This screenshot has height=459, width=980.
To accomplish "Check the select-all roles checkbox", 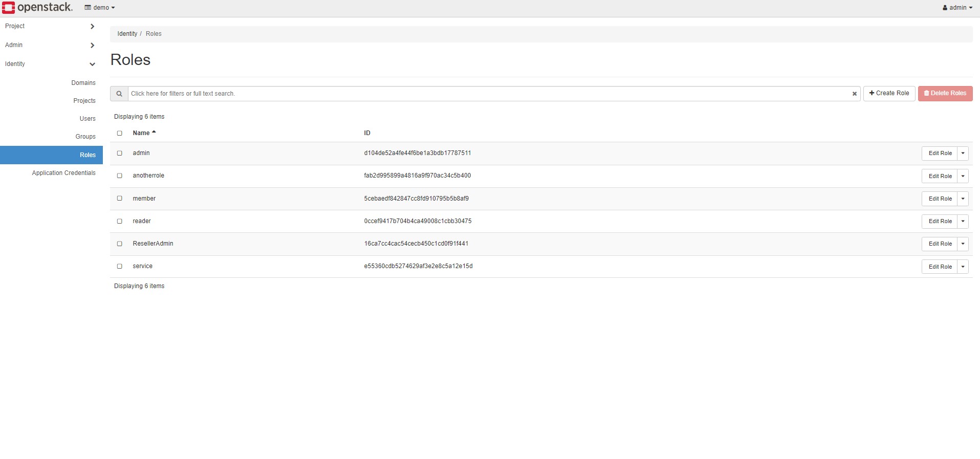I will (120, 133).
